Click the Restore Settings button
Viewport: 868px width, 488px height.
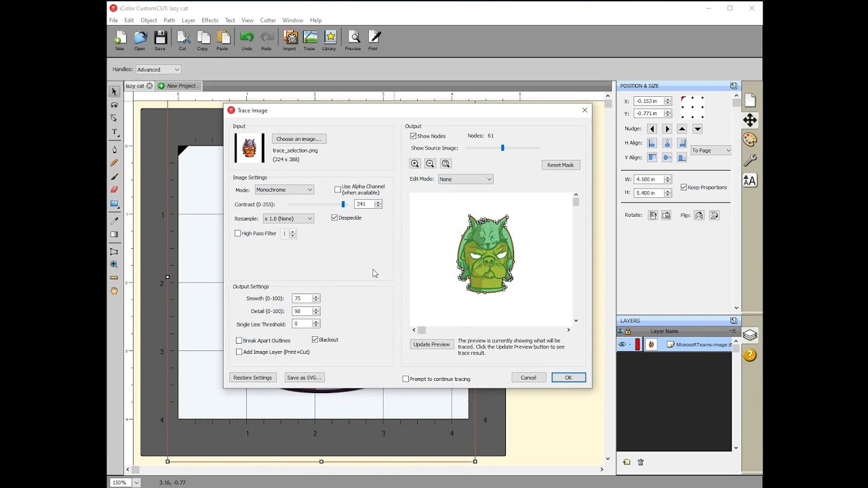[253, 378]
